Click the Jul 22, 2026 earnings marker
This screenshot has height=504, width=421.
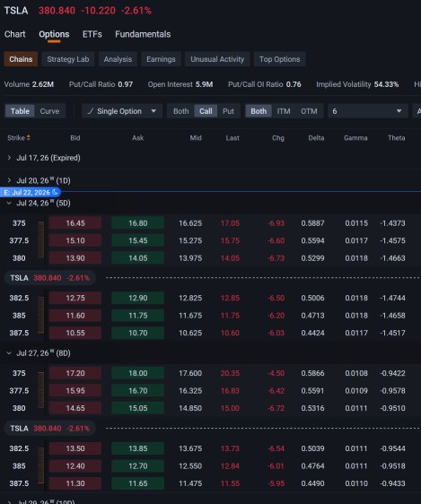(31, 192)
